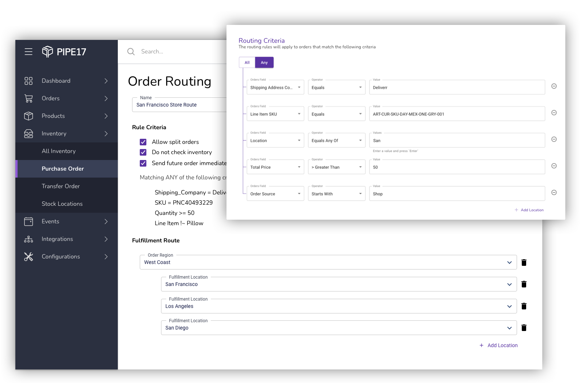Uncheck Allow split orders
This screenshot has width=588, height=383.
[x=143, y=142]
